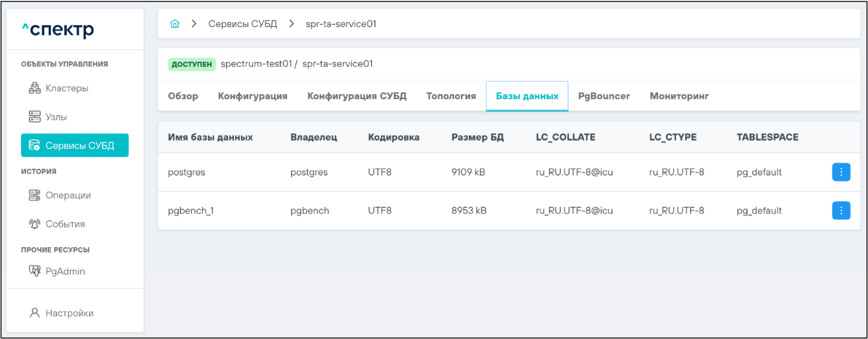The image size is (868, 339).
Task: Open actions menu for pgbench_1 database
Action: pos(841,210)
